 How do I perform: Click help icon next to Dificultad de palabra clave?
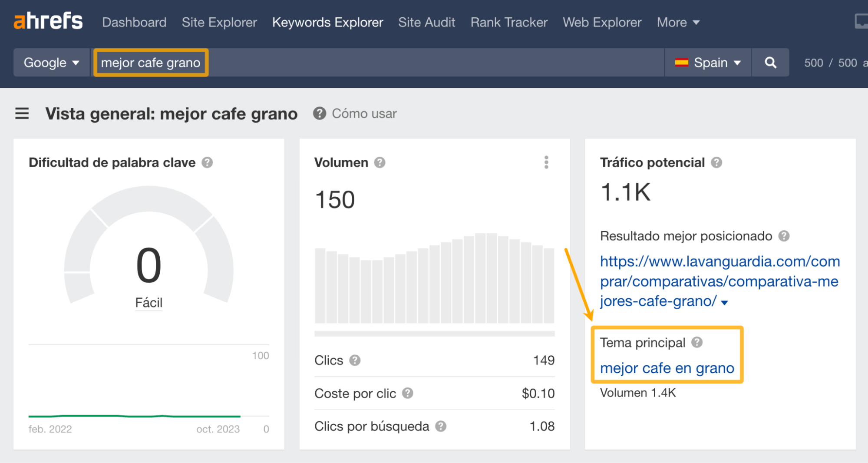pos(207,162)
